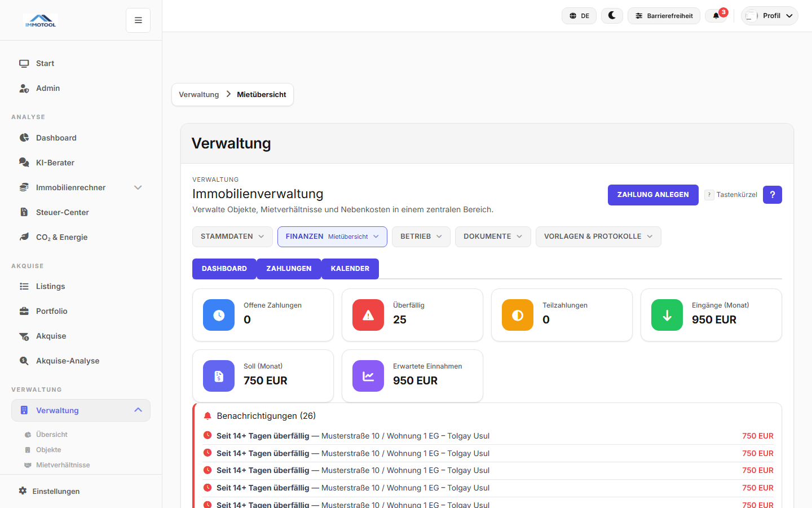Click the blue question mark help icon
This screenshot has height=508, width=812.
coord(772,194)
